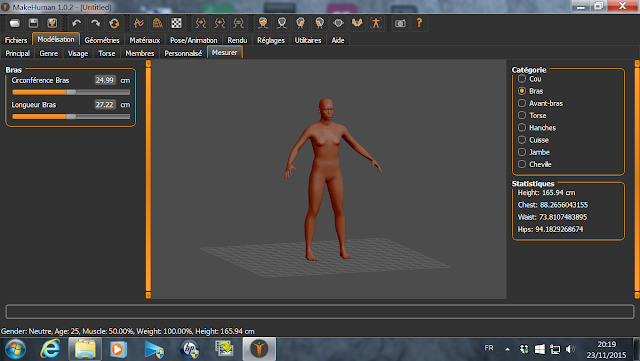Switch to right side view icon
Screen dimensions: 640x361
[301, 23]
